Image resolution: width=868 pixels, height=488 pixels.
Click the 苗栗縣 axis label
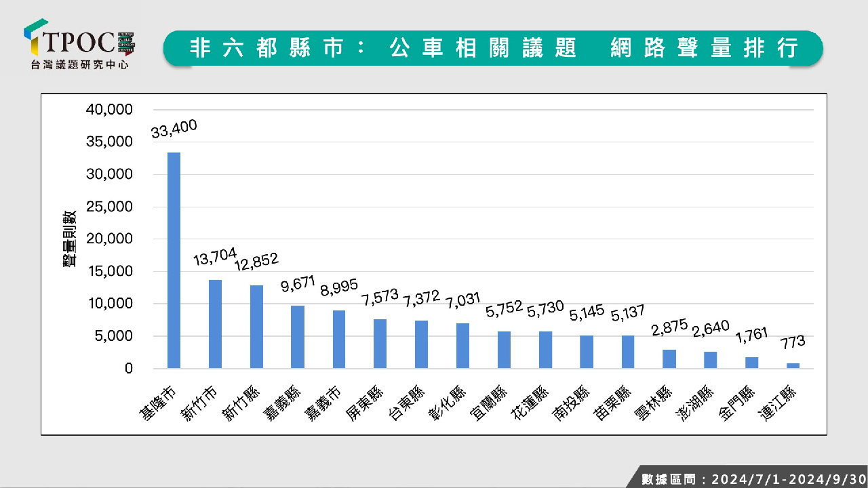click(x=614, y=403)
